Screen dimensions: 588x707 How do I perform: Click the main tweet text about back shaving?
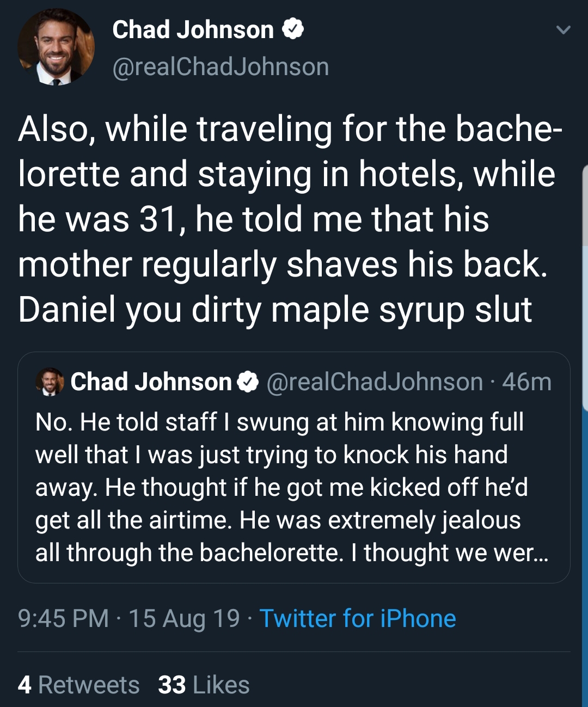coord(290,219)
